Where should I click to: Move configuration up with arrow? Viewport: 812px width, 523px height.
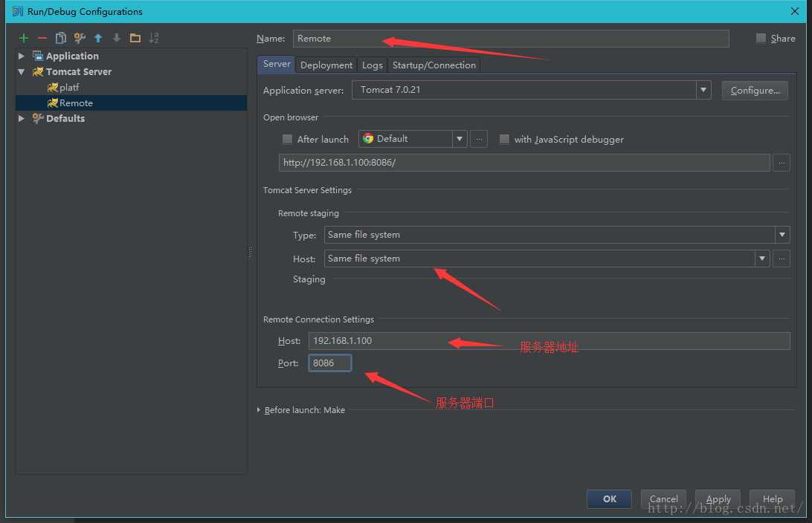tap(98, 38)
